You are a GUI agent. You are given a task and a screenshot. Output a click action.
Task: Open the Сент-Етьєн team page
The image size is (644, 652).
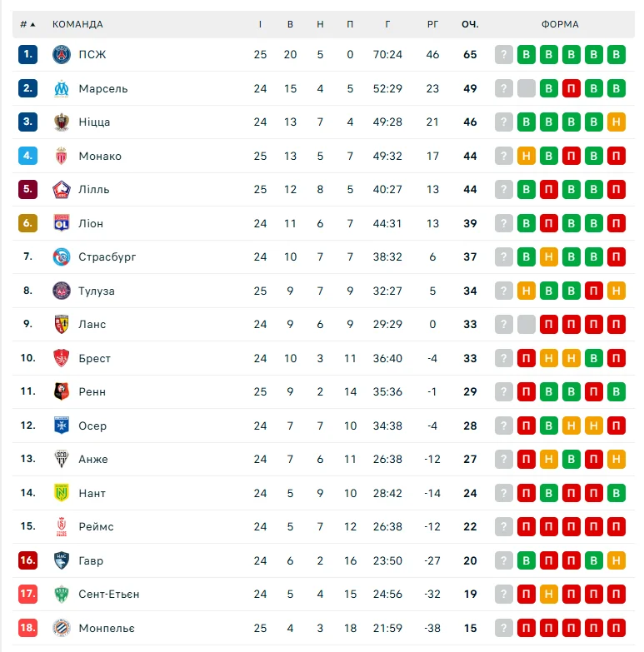coord(109,595)
